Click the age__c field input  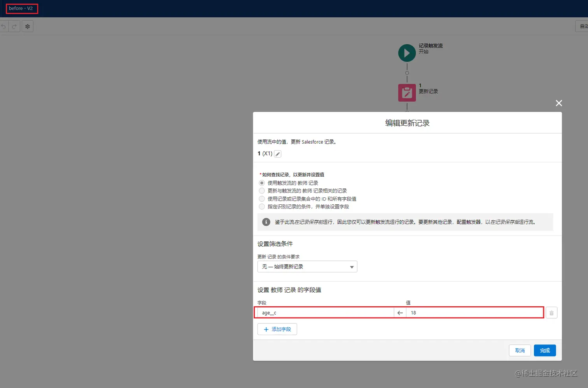point(325,313)
